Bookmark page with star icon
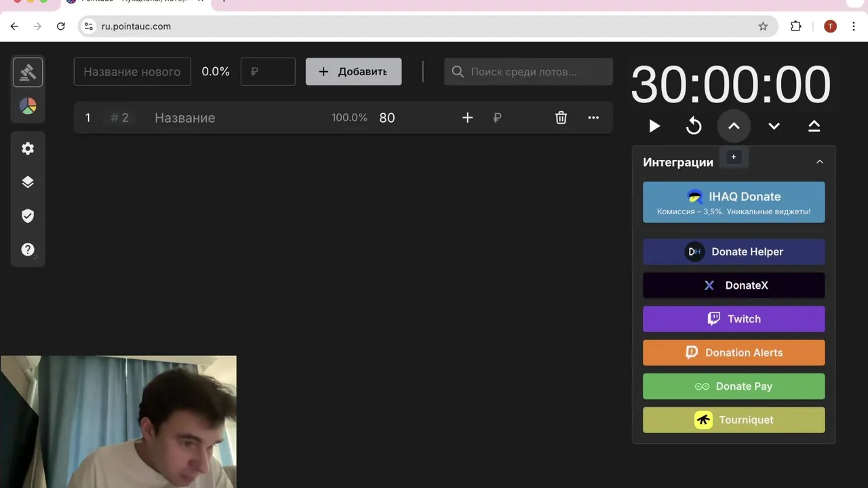868x488 pixels. [x=763, y=26]
